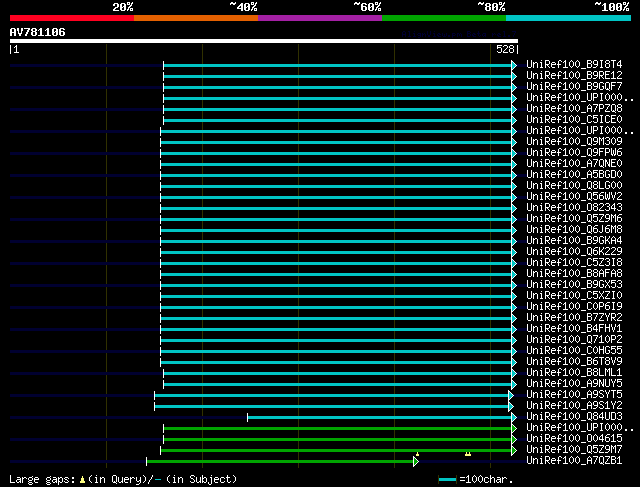Open hit UniRef100_B9I8T4

pyautogui.click(x=574, y=64)
